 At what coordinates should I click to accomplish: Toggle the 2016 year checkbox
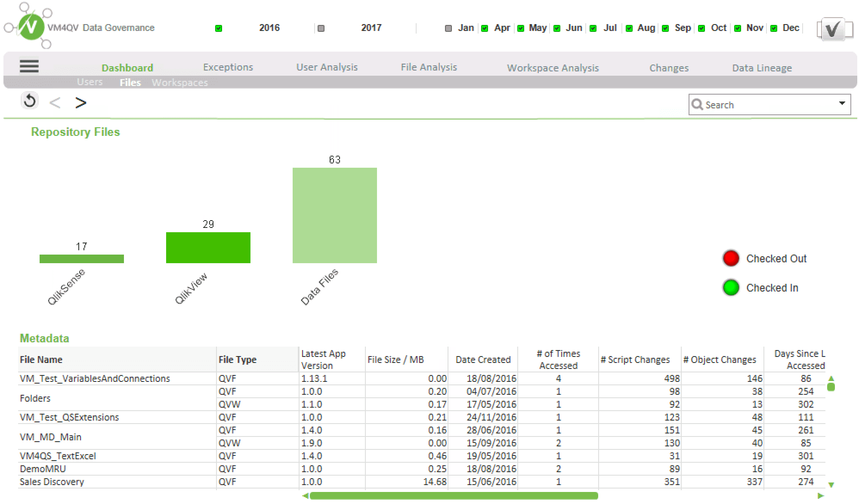(219, 28)
